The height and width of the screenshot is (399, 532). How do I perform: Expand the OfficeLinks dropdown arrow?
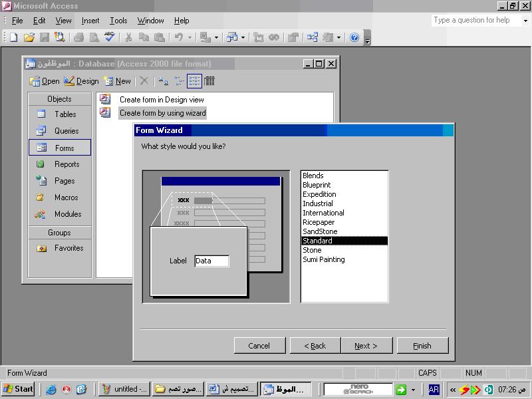pyautogui.click(x=216, y=37)
